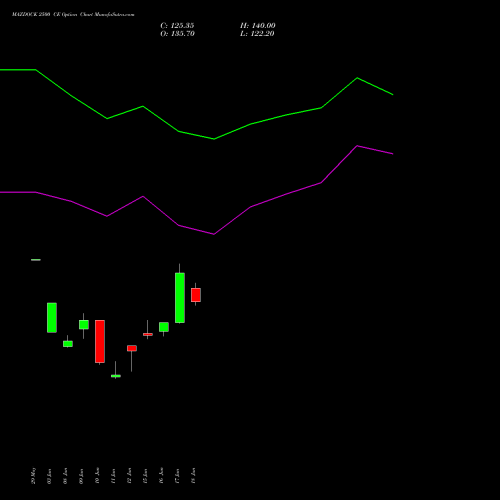Click the flat dash candle for 29 May
The width and height of the screenshot is (500, 500).
(x=36, y=260)
